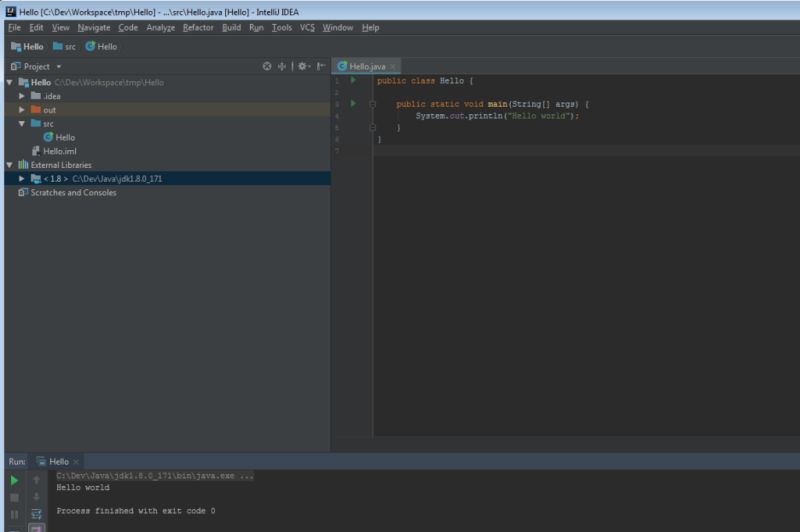Viewport: 800px width, 532px height.
Task: Open the Project panel gear settings
Action: [304, 66]
